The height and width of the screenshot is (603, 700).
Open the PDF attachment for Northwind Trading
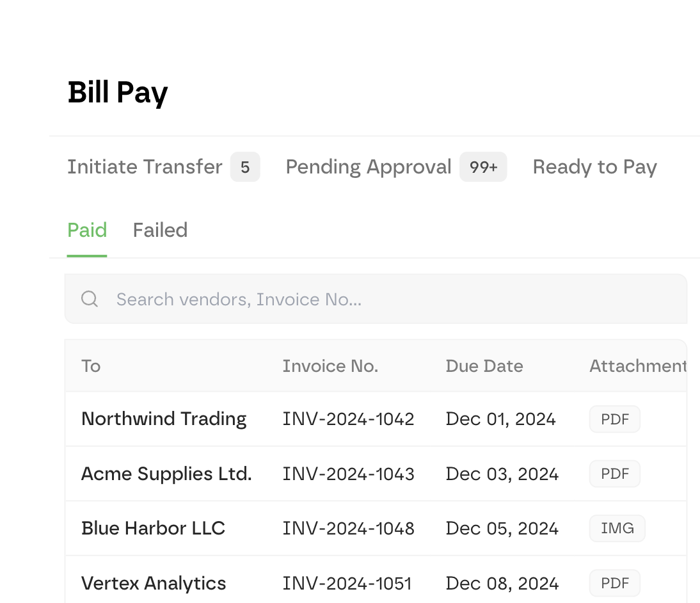click(x=614, y=419)
